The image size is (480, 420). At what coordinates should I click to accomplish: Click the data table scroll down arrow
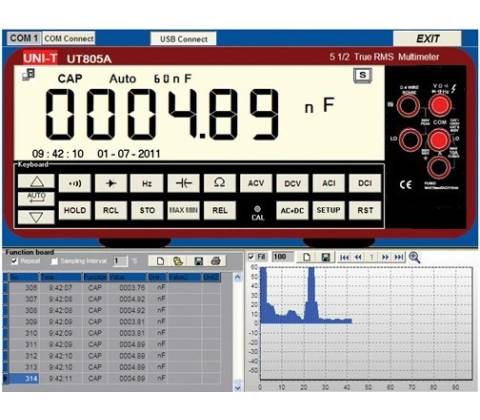(x=237, y=387)
